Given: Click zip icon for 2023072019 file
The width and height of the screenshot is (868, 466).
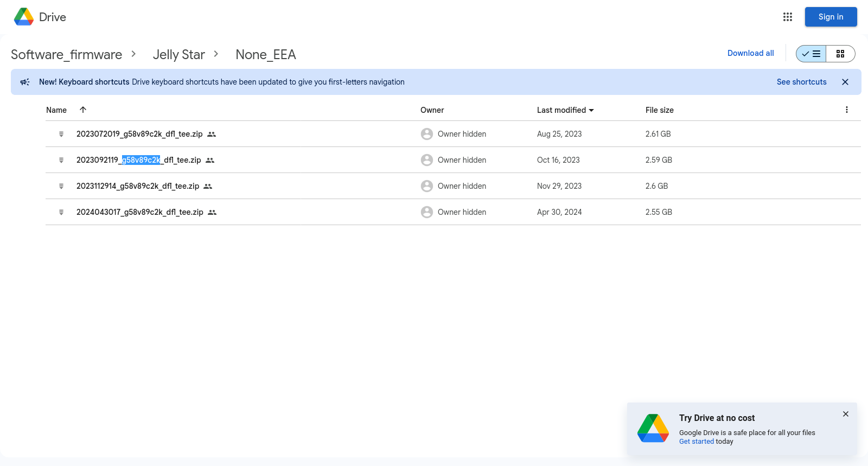Looking at the screenshot, I should (61, 134).
